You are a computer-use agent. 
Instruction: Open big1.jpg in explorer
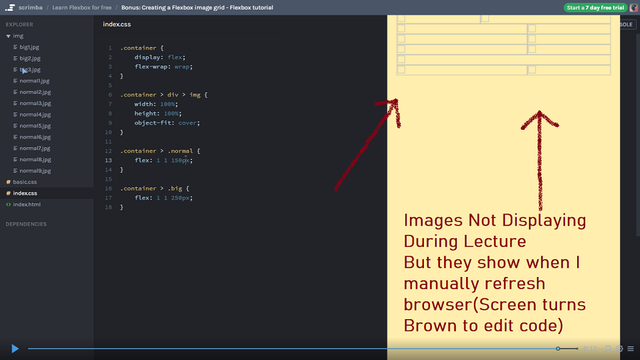(29, 47)
